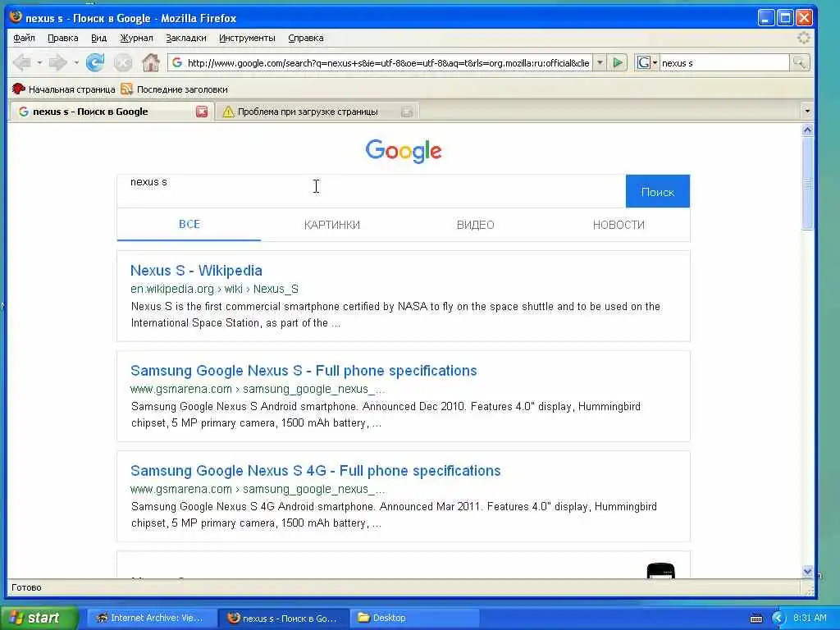Screen dimensions: 840x630
Task: Expand the address bar URL dropdown
Action: click(x=600, y=62)
